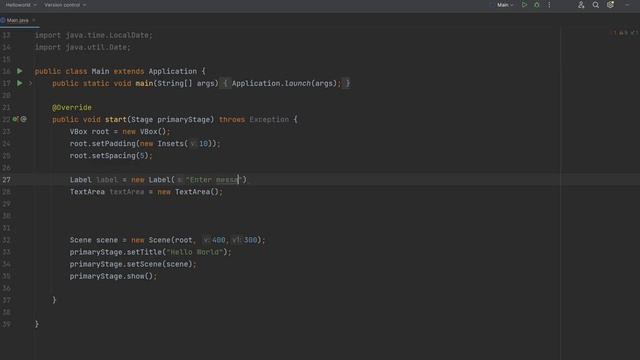
Task: Close the Main.java editor tab
Action: pos(33,20)
